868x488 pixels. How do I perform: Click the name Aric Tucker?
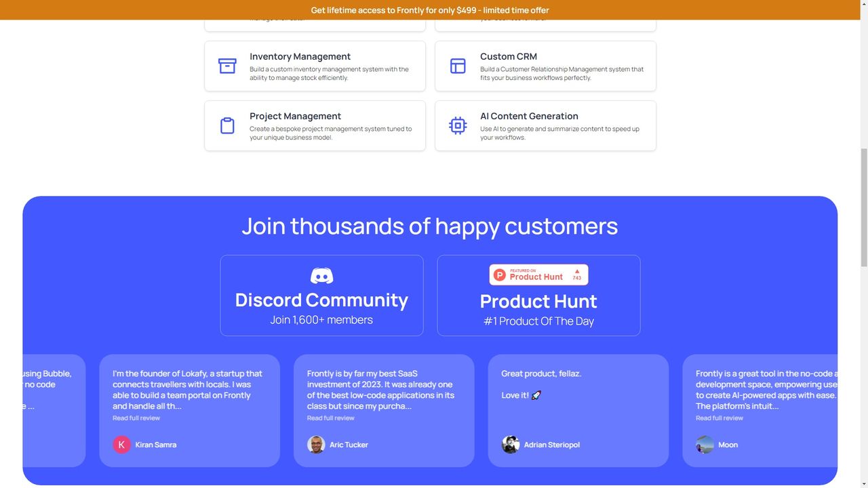349,445
